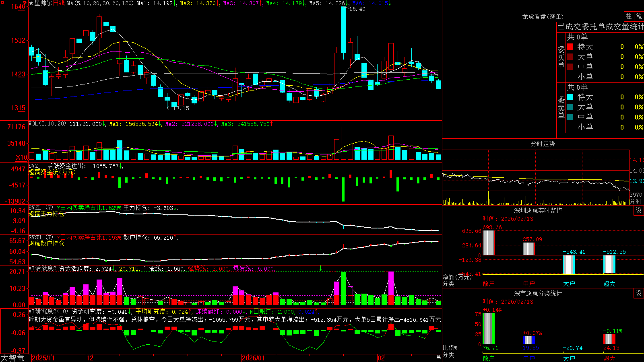Click the 12 month timeline marker

(x=90, y=358)
